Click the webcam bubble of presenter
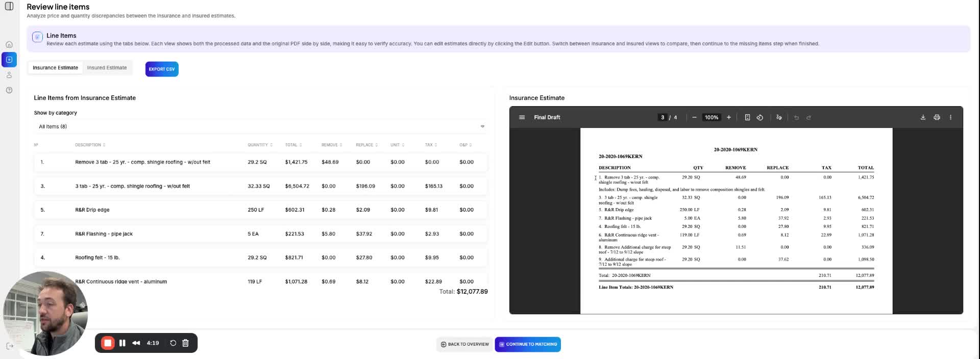980x359 pixels. coord(45,313)
